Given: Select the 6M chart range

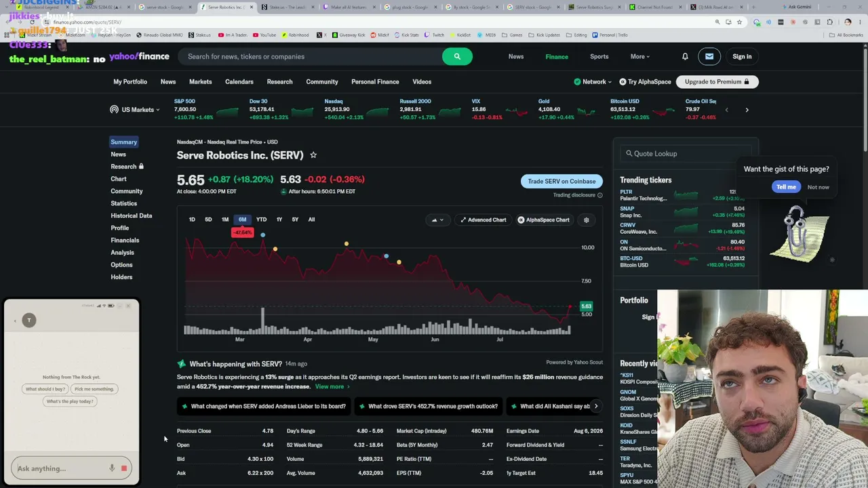Looking at the screenshot, I should [x=242, y=220].
